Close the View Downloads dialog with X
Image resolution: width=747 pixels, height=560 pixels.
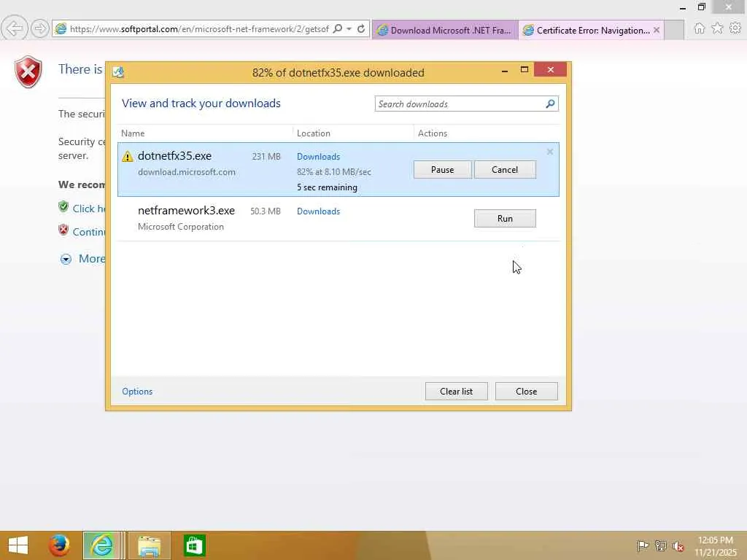(x=550, y=69)
